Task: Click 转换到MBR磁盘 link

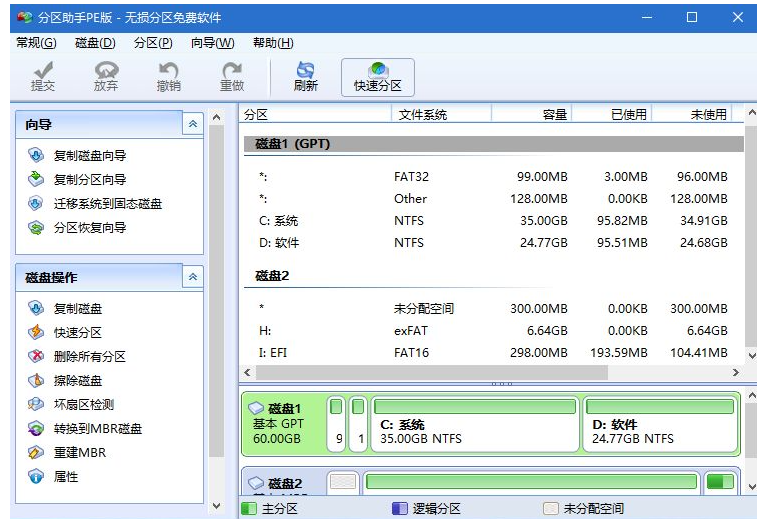Action: click(97, 429)
